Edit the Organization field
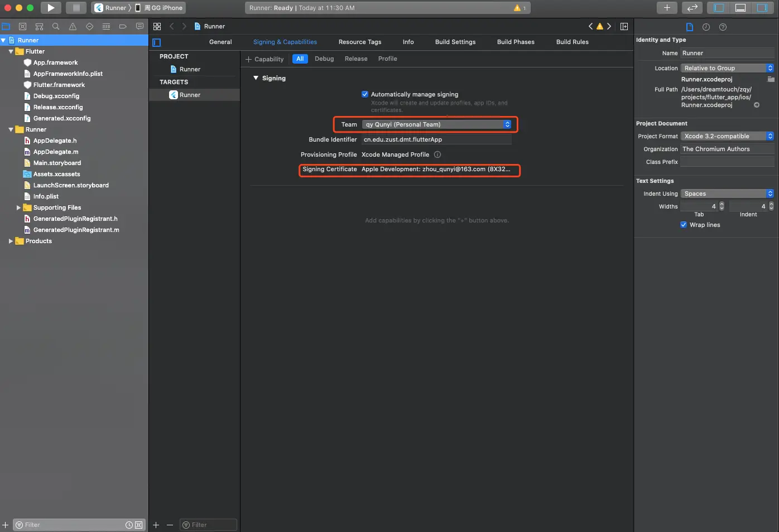 727,149
